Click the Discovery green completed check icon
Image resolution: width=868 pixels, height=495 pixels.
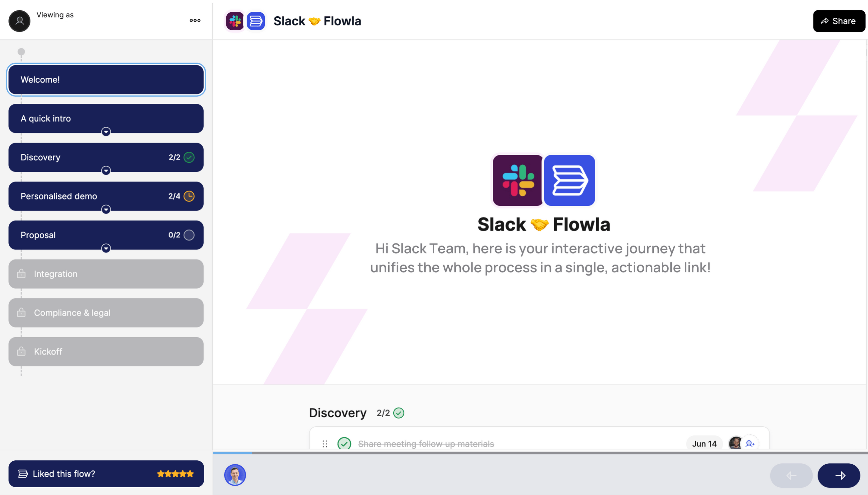(x=189, y=157)
